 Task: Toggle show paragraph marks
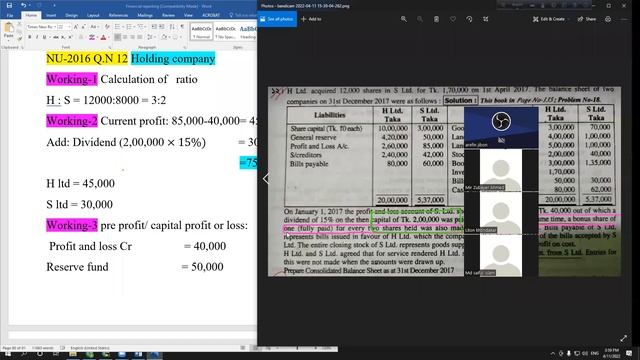click(x=182, y=27)
